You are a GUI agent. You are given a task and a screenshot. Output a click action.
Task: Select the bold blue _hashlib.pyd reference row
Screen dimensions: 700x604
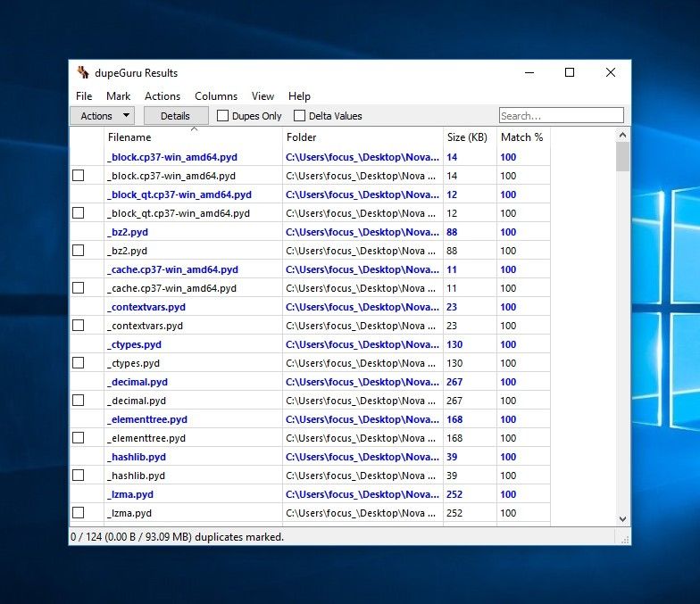[x=311, y=457]
